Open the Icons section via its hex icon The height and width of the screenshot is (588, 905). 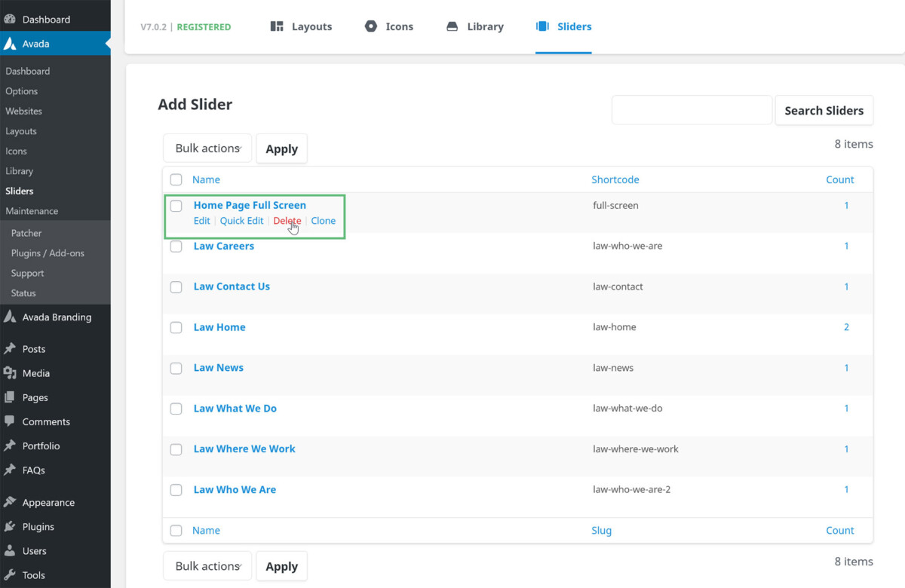[370, 26]
